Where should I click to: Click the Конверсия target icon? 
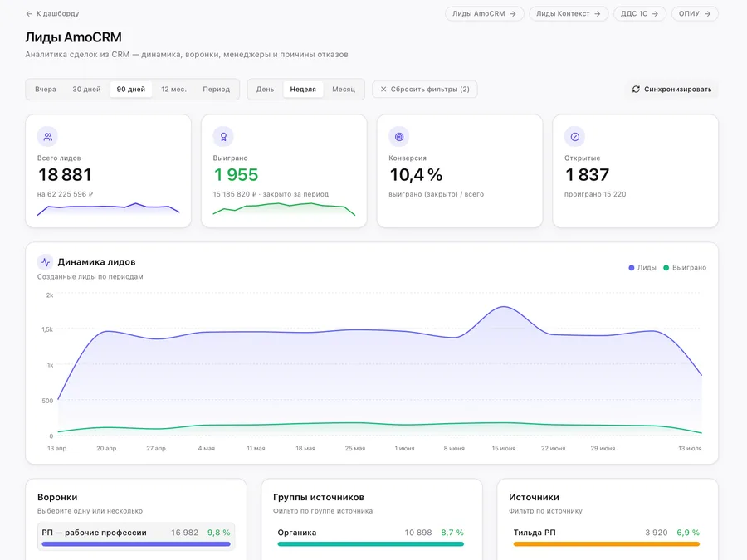398,137
